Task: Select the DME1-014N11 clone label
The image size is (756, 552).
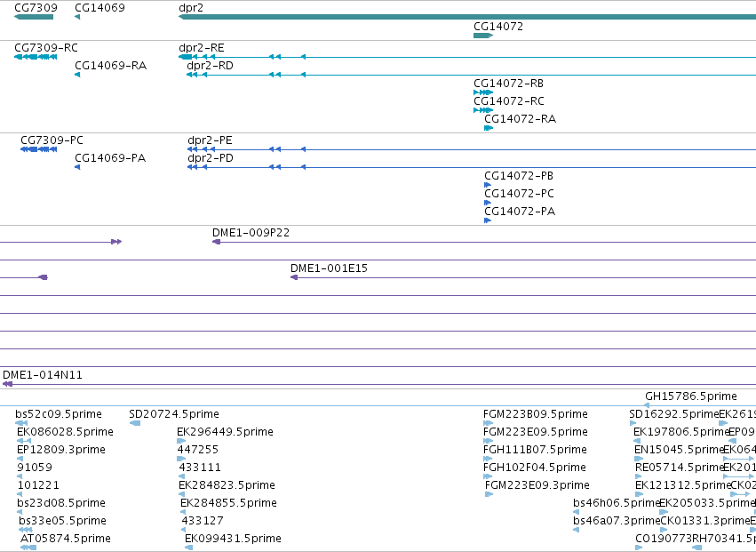Action: click(x=43, y=375)
